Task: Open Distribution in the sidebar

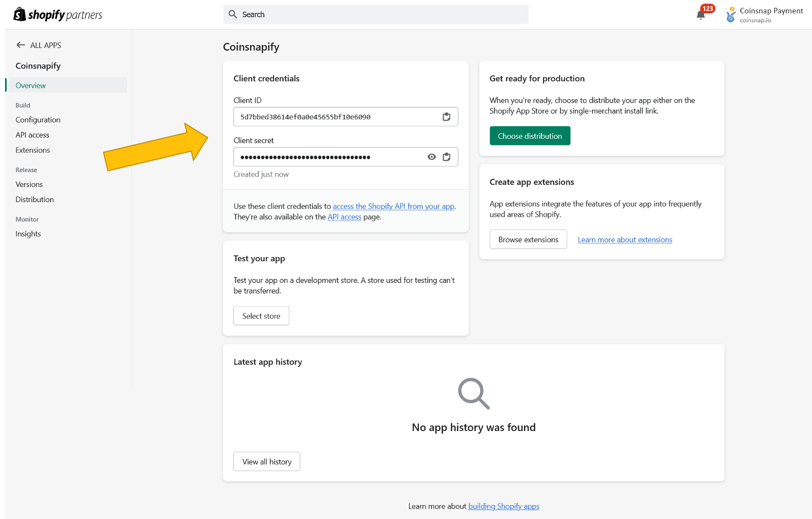Action: tap(35, 199)
